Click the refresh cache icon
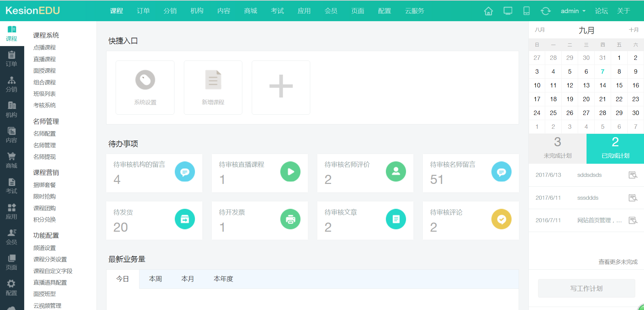Image resolution: width=644 pixels, height=310 pixels. (x=545, y=11)
